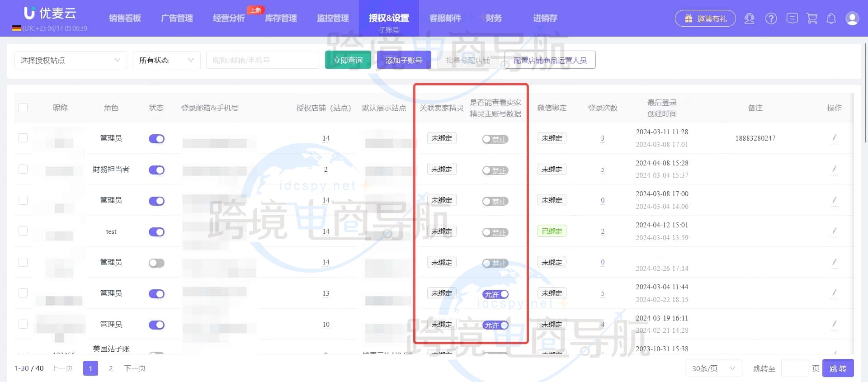The height and width of the screenshot is (382, 868).
Task: Click the 立即查询 button
Action: pyautogui.click(x=348, y=60)
